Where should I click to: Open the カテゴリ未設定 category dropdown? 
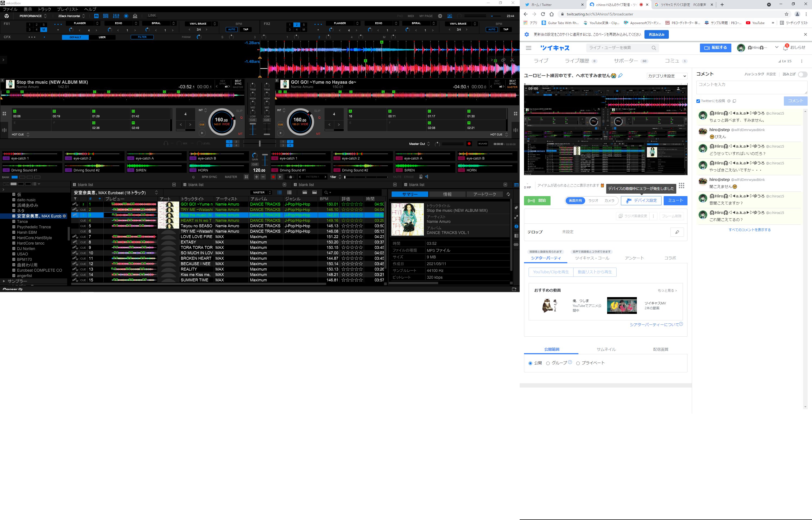(667, 76)
